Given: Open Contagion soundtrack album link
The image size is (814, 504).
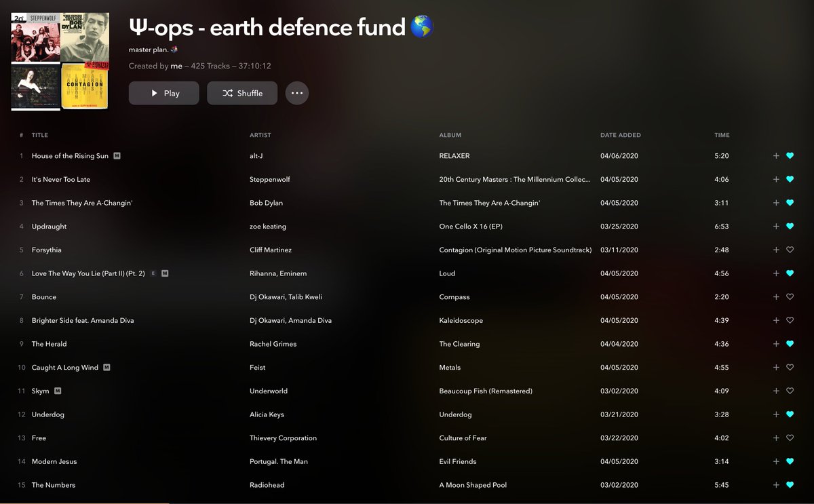Looking at the screenshot, I should (x=516, y=250).
